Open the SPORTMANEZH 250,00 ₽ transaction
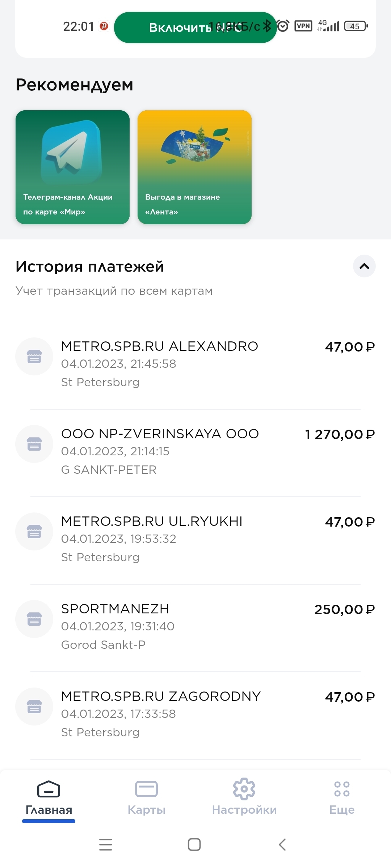This screenshot has width=391, height=868. pos(195,626)
